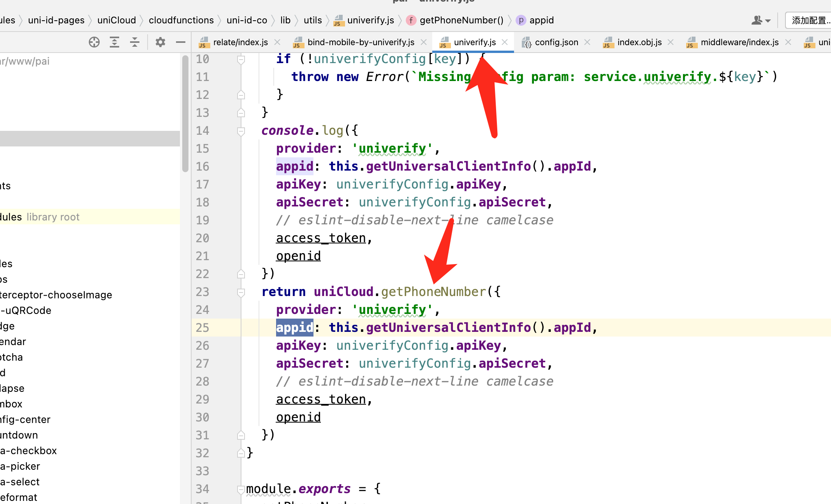Select interceptor-chooseImage in project tree
831x504 pixels.
point(56,295)
